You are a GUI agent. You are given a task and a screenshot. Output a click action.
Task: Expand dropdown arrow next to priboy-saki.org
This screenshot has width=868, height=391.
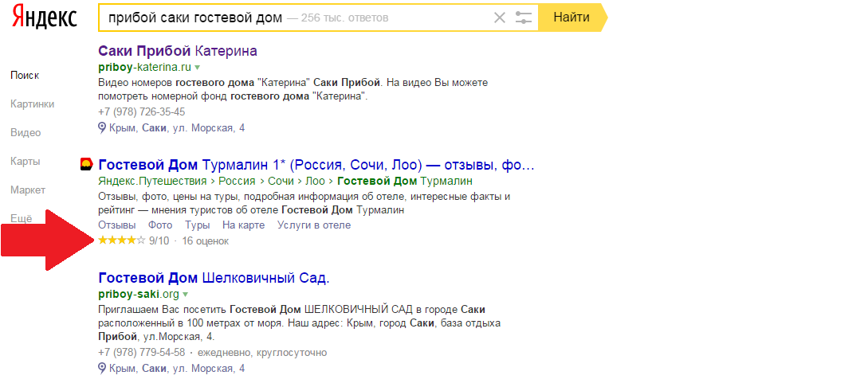pos(186,294)
